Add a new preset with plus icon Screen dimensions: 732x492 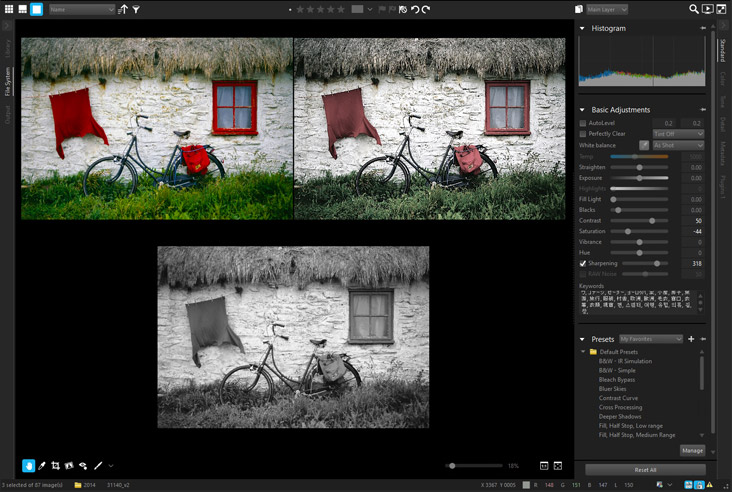click(691, 339)
